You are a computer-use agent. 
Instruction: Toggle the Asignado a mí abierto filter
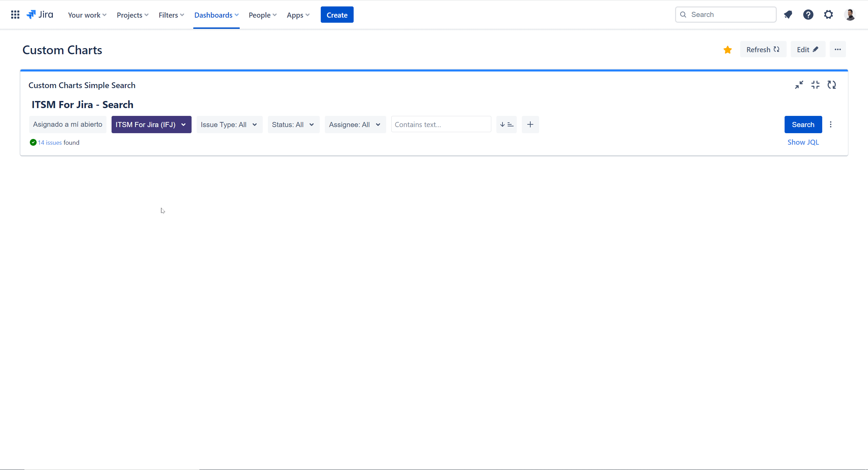tap(67, 124)
